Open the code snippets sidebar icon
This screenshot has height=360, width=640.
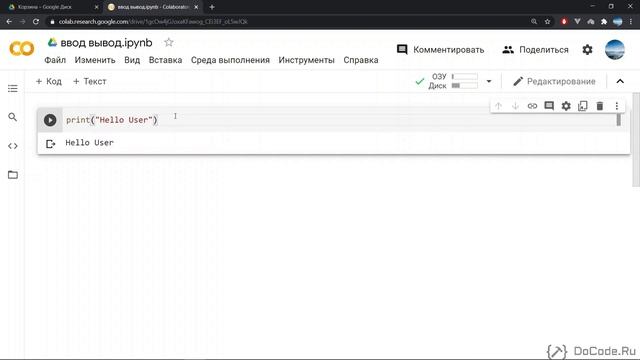point(13,146)
